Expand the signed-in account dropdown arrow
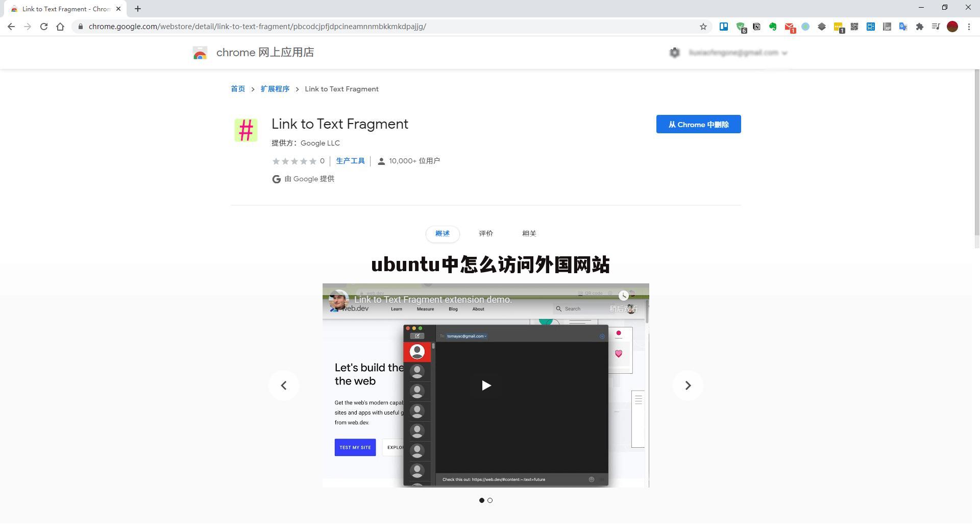Image resolution: width=980 pixels, height=531 pixels. [x=785, y=52]
